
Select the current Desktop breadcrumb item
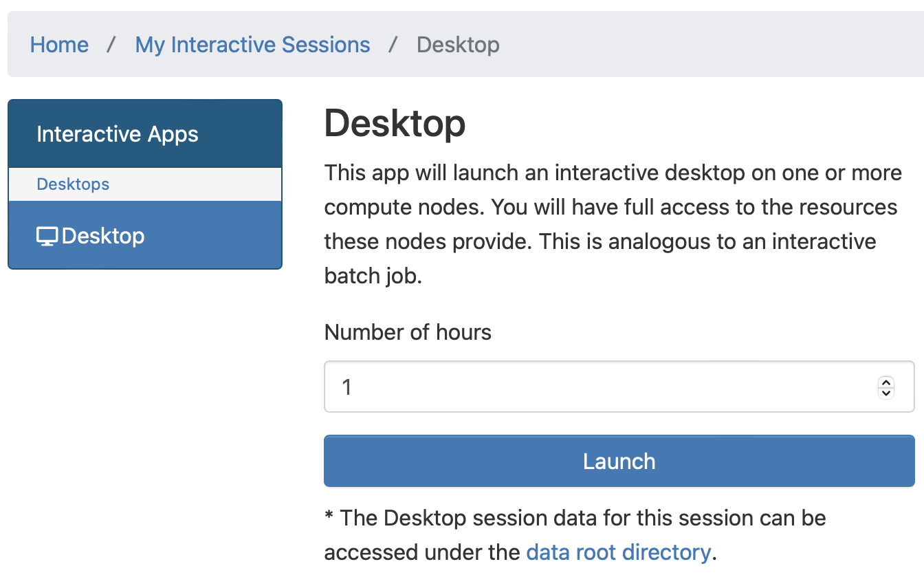coord(458,45)
